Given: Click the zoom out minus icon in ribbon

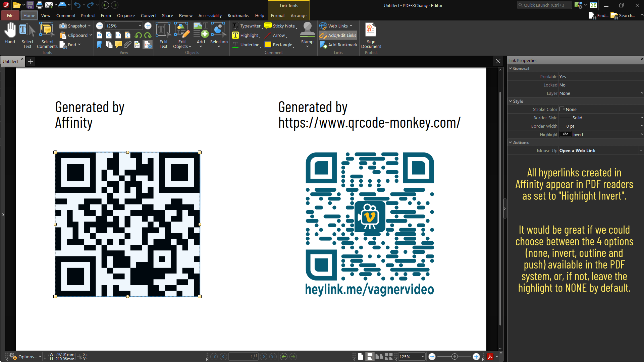Looking at the screenshot, I should [x=100, y=26].
